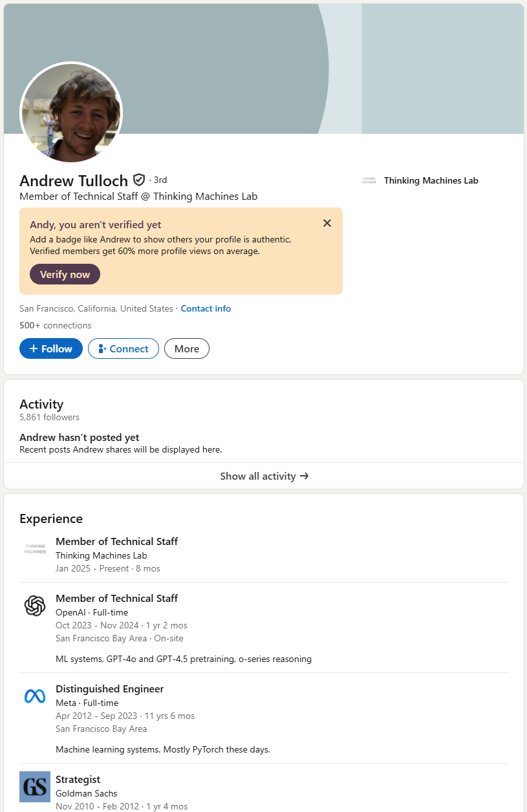
Task: Click the OpenAI logo in Experience
Action: pyautogui.click(x=35, y=606)
